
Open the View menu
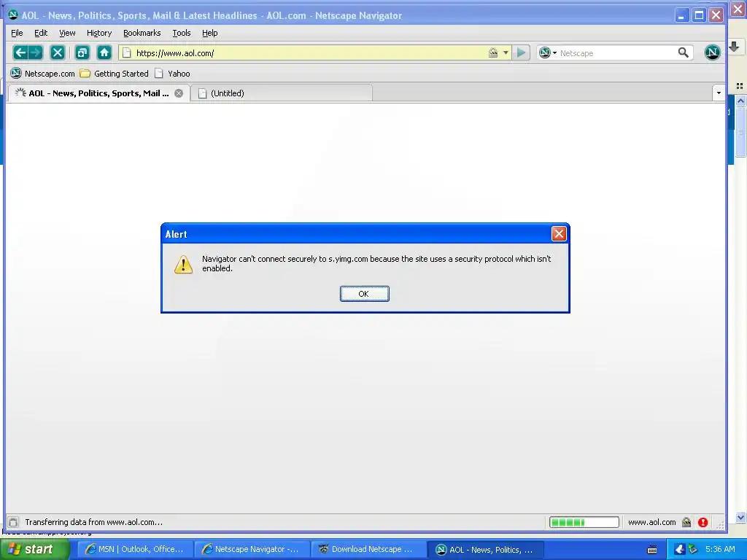coord(67,33)
